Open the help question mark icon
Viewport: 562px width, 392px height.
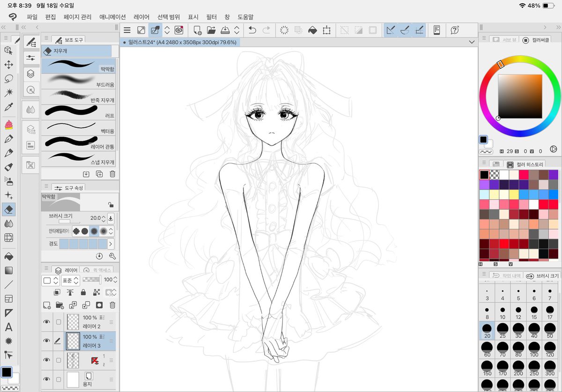454,30
